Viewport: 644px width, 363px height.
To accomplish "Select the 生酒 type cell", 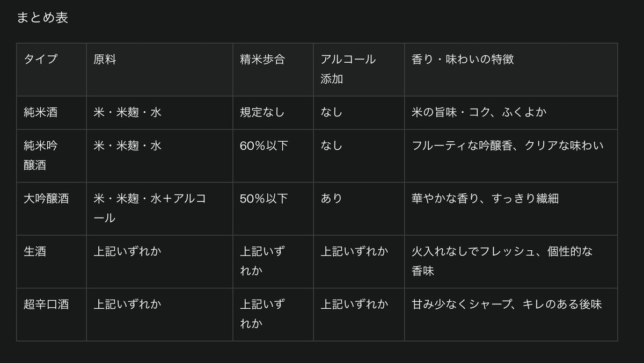I will [52, 262].
